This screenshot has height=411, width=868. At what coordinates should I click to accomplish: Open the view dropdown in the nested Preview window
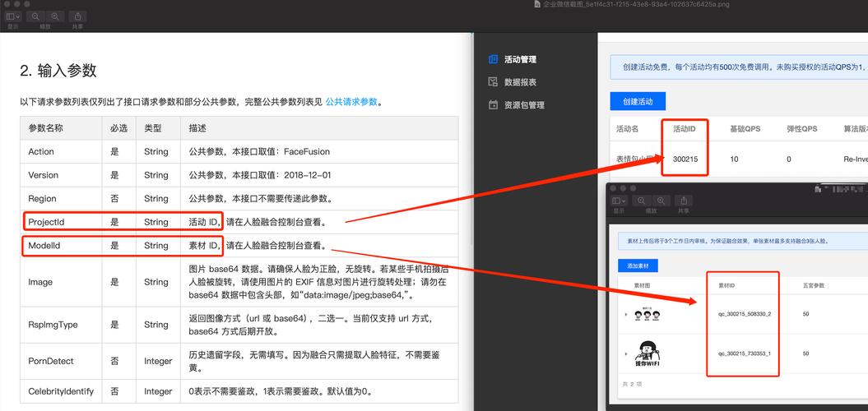[620, 201]
